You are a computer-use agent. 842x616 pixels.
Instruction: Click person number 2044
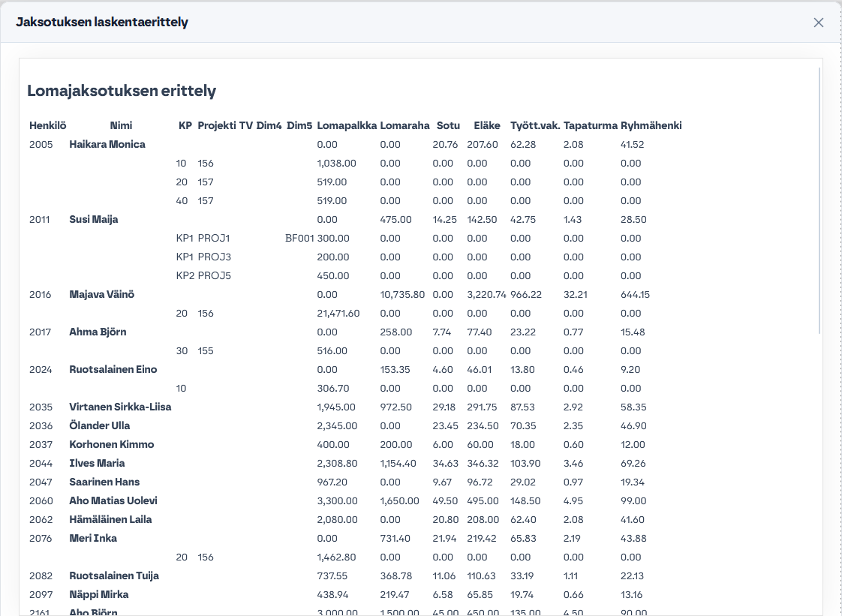(41, 464)
